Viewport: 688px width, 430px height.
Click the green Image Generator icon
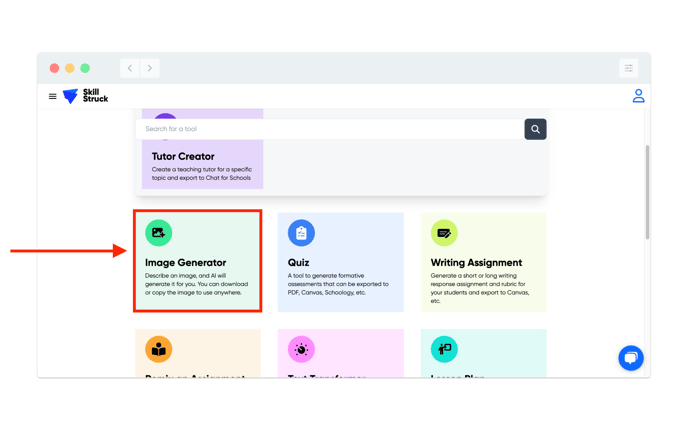158,233
